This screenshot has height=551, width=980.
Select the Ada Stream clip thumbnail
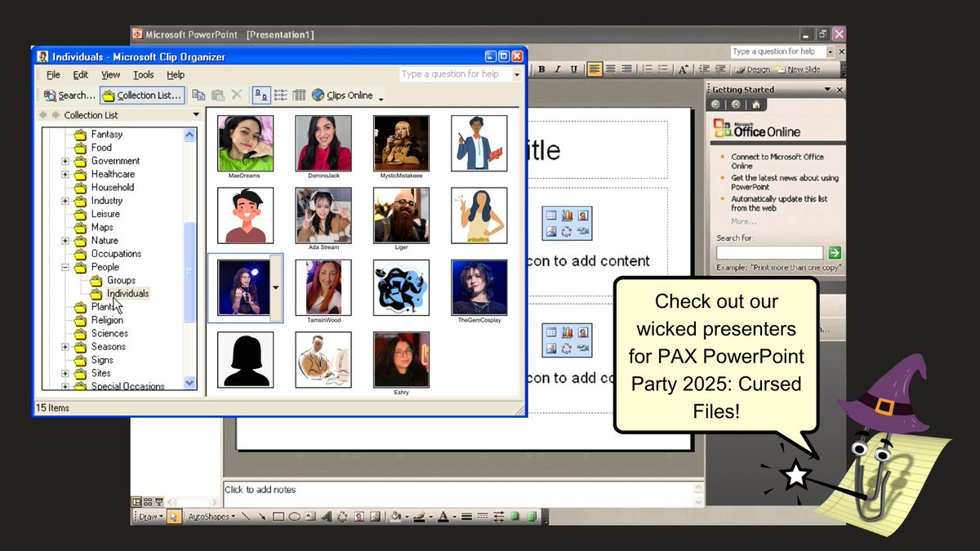(x=323, y=216)
